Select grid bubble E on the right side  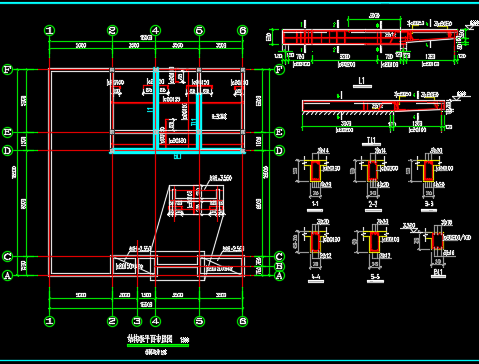279,132
